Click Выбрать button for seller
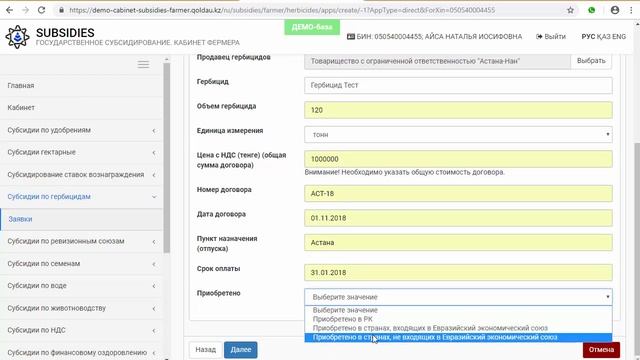640x360 pixels. pos(591,61)
